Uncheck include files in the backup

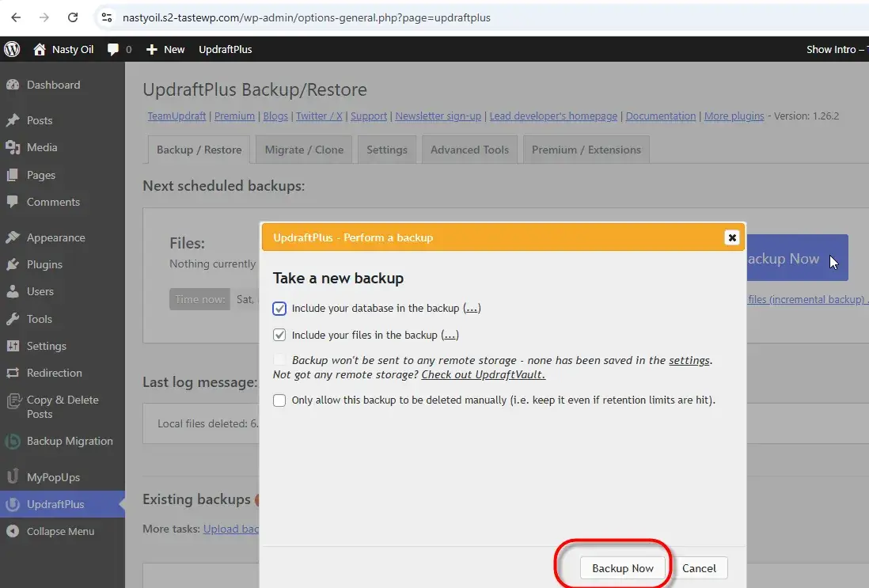(x=279, y=335)
